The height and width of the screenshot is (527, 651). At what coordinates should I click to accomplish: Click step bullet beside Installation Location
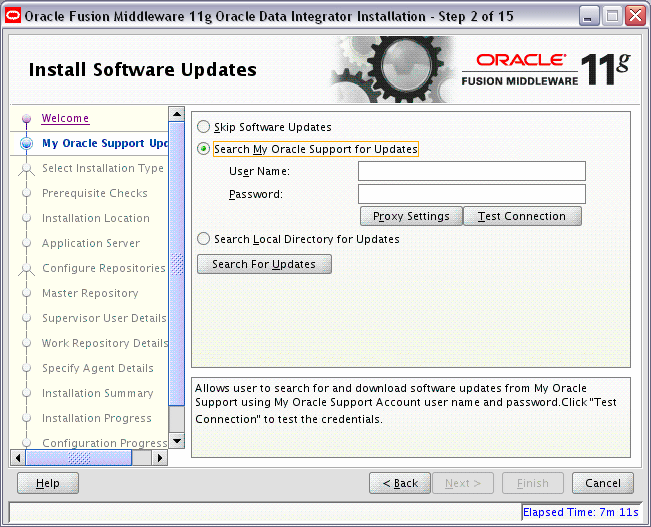coord(27,218)
